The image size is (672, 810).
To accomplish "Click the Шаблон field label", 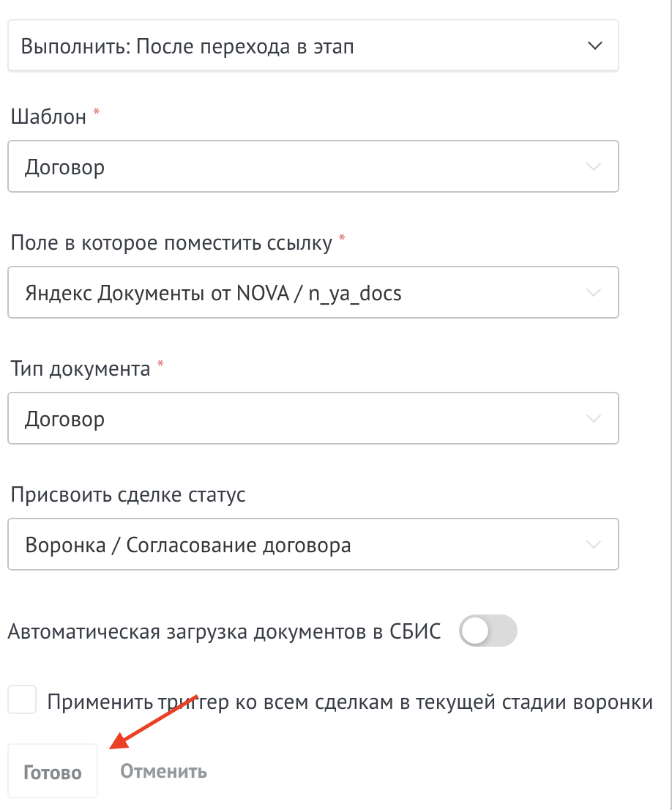I will 48,116.
